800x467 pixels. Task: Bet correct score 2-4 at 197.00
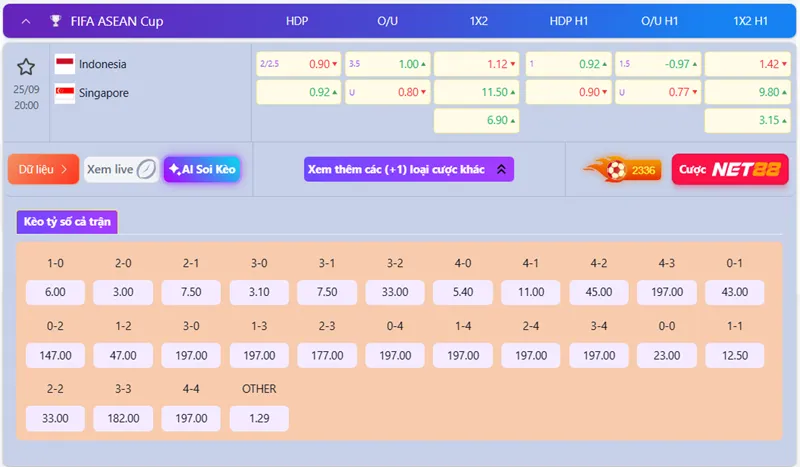pyautogui.click(x=531, y=355)
